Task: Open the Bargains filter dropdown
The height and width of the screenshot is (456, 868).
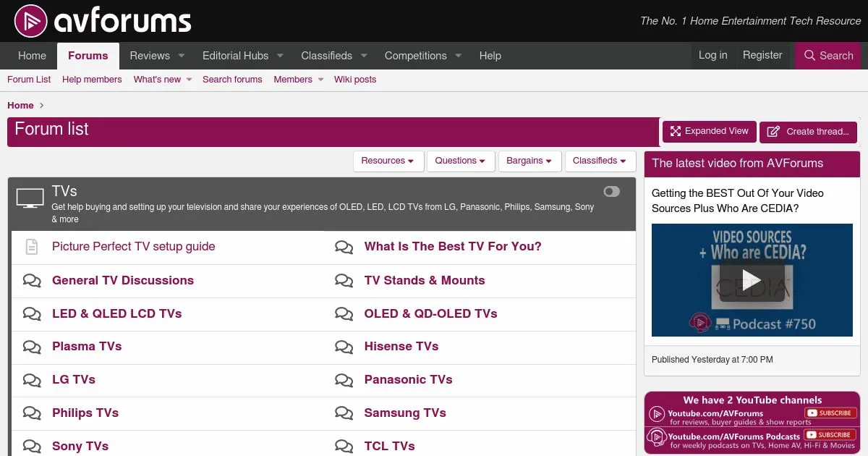Action: click(529, 161)
